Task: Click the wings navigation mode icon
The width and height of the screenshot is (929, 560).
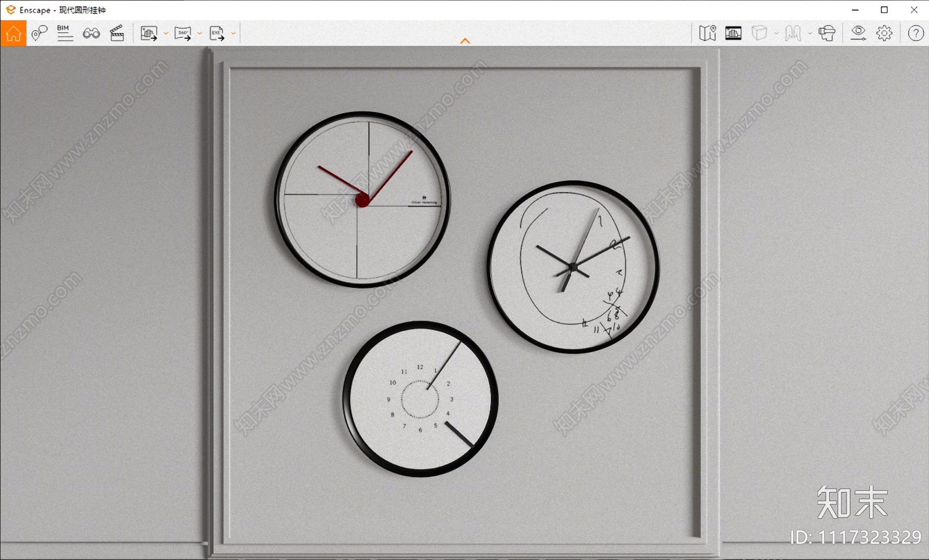Action: coord(793,33)
